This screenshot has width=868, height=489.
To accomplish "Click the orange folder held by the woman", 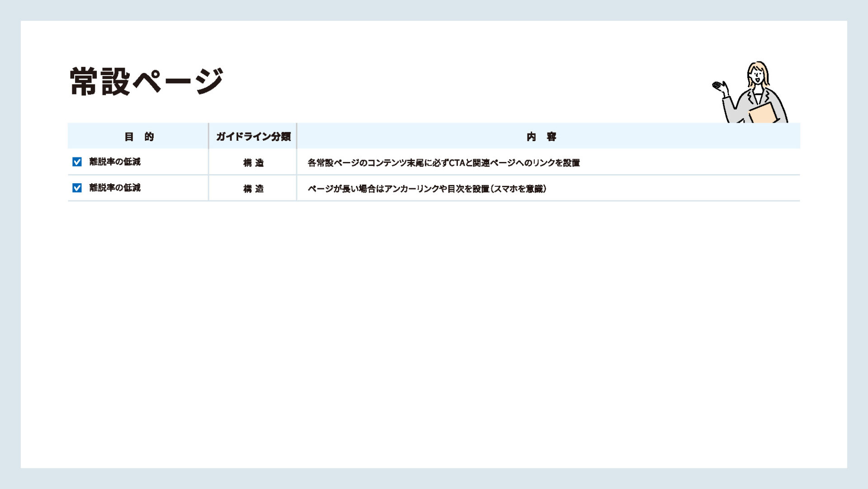I will 763,113.
